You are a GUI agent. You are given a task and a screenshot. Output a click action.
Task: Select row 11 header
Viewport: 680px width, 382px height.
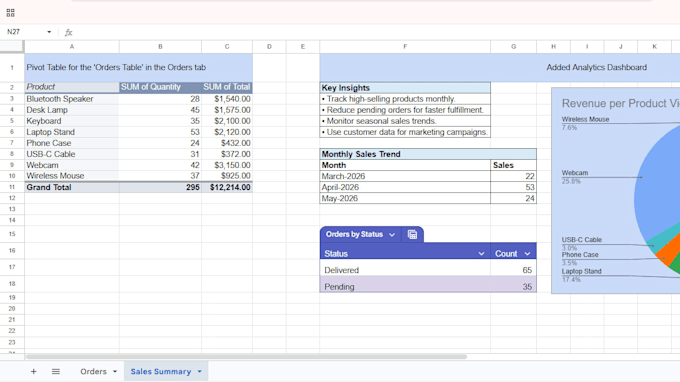point(12,187)
